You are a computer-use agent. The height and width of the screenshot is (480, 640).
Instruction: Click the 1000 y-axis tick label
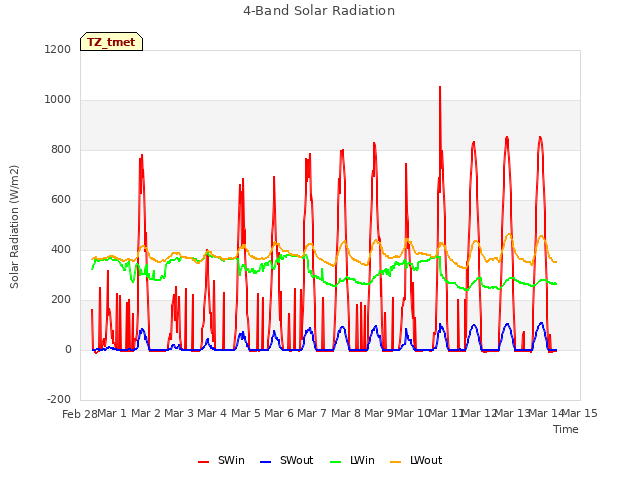[58, 100]
